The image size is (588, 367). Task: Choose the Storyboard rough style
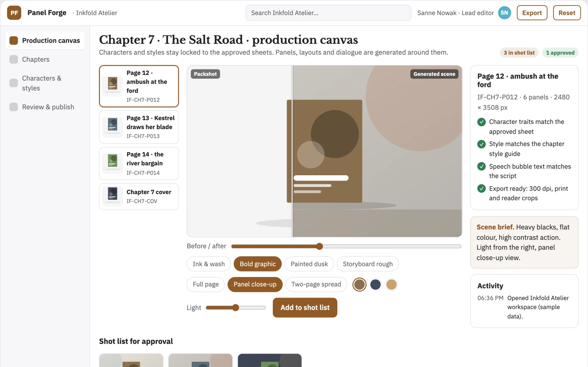pos(367,264)
